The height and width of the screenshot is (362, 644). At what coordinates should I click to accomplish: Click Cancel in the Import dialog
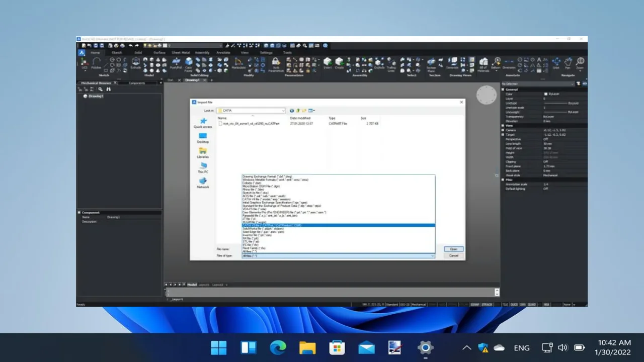[x=453, y=255]
